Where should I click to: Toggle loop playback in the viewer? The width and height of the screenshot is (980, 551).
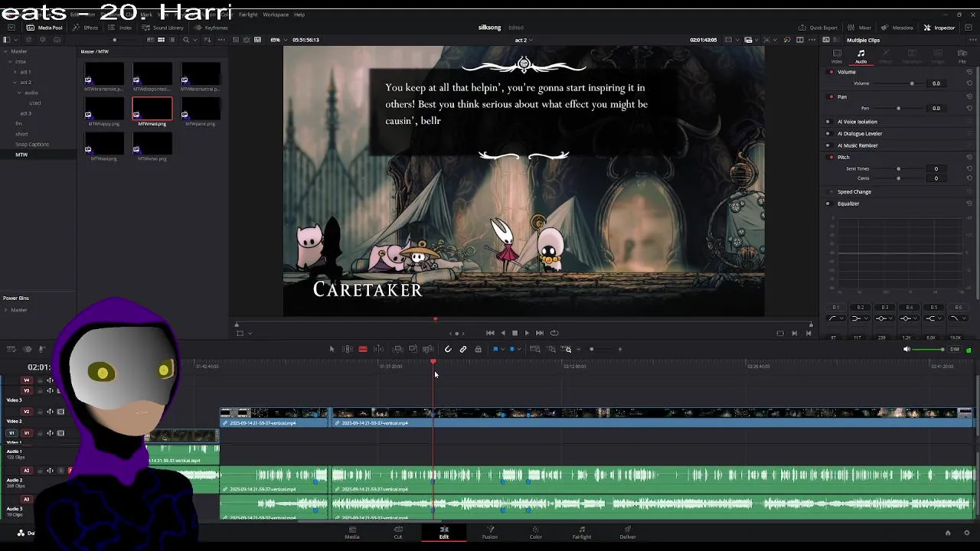(554, 333)
